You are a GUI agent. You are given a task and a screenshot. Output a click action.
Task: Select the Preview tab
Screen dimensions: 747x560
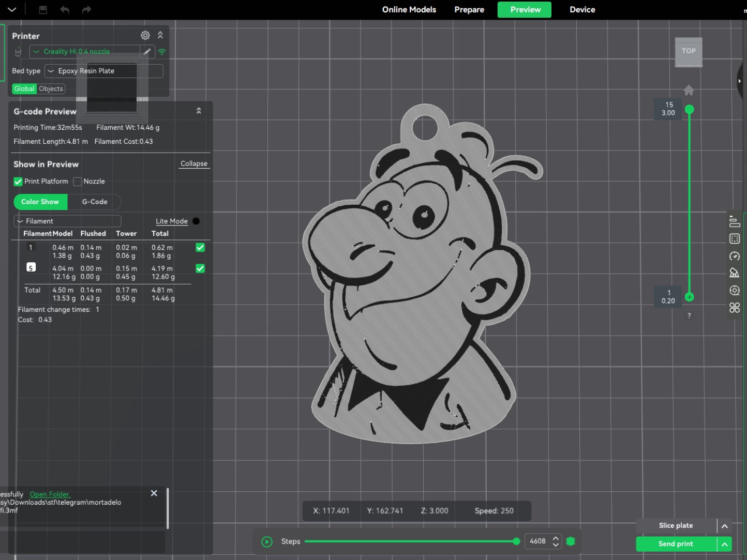[525, 10]
